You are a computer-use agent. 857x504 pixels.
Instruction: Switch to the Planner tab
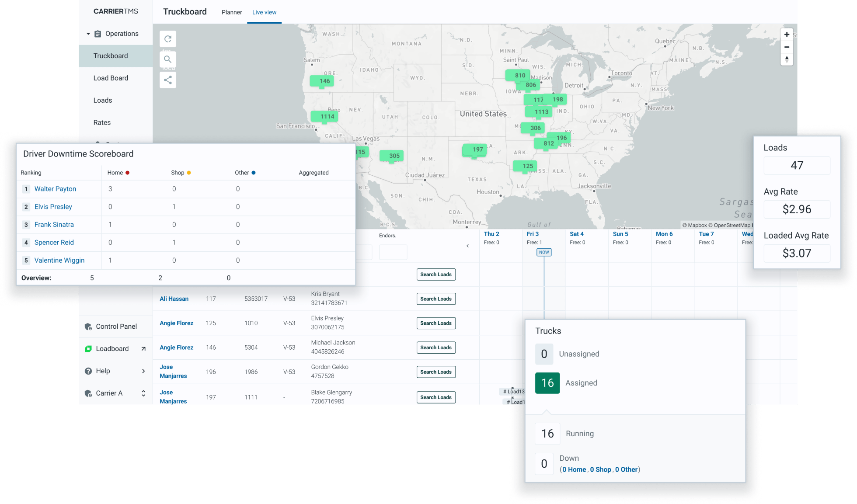click(232, 12)
